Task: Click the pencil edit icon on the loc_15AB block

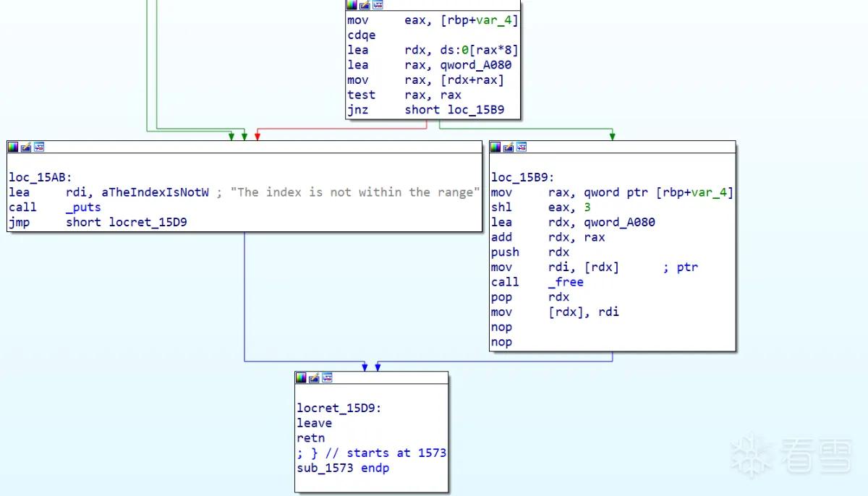Action: coord(26,147)
